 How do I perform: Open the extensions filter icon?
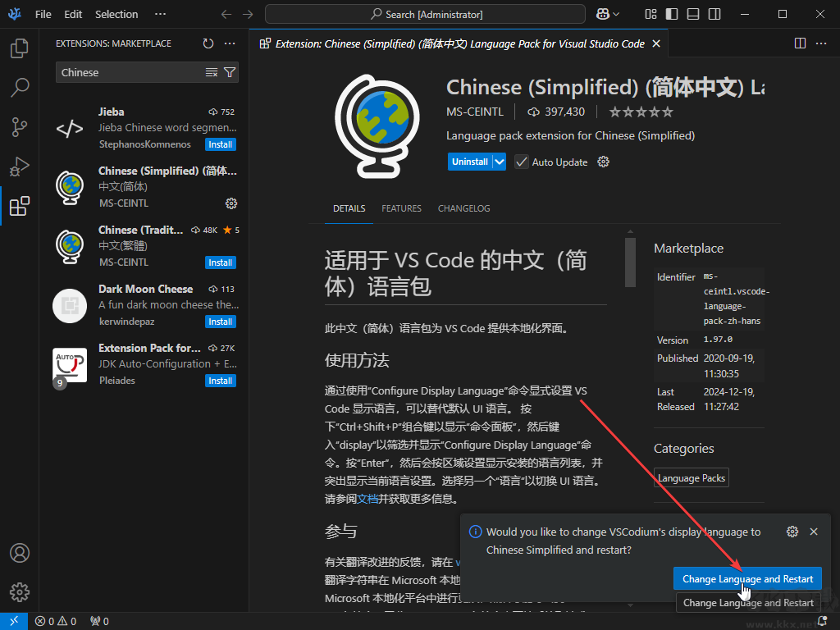(231, 72)
